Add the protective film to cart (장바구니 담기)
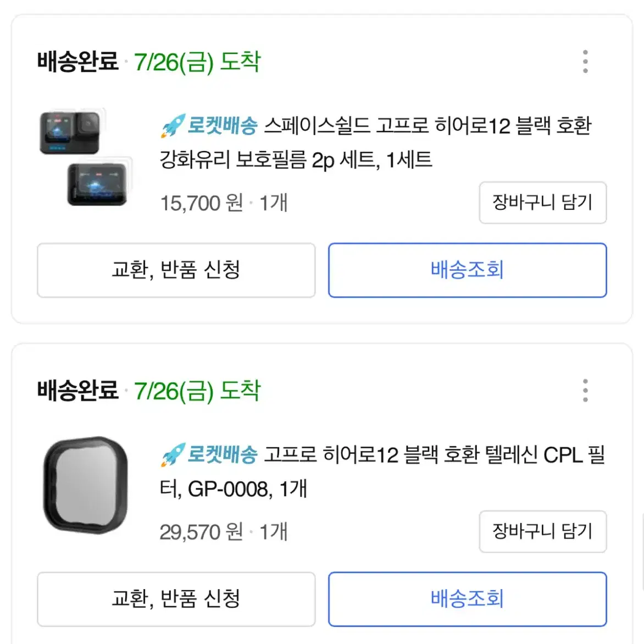This screenshot has width=644, height=644. 542,202
